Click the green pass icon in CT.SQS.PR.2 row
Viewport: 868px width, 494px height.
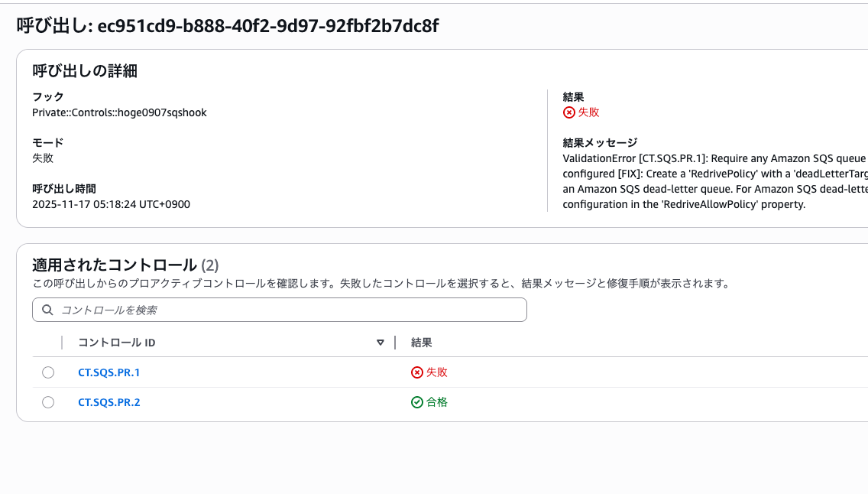click(416, 402)
